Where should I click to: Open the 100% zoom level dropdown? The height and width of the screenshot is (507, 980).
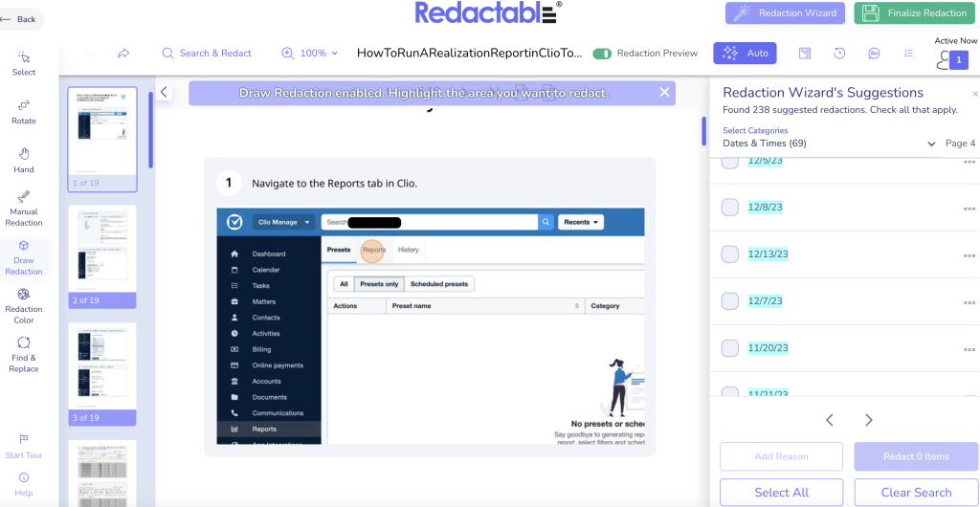(311, 54)
